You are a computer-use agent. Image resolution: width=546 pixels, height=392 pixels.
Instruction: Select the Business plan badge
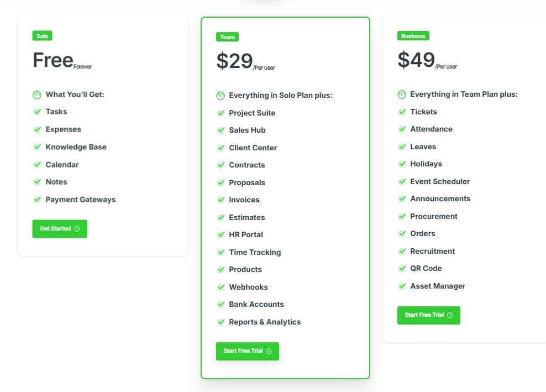412,35
